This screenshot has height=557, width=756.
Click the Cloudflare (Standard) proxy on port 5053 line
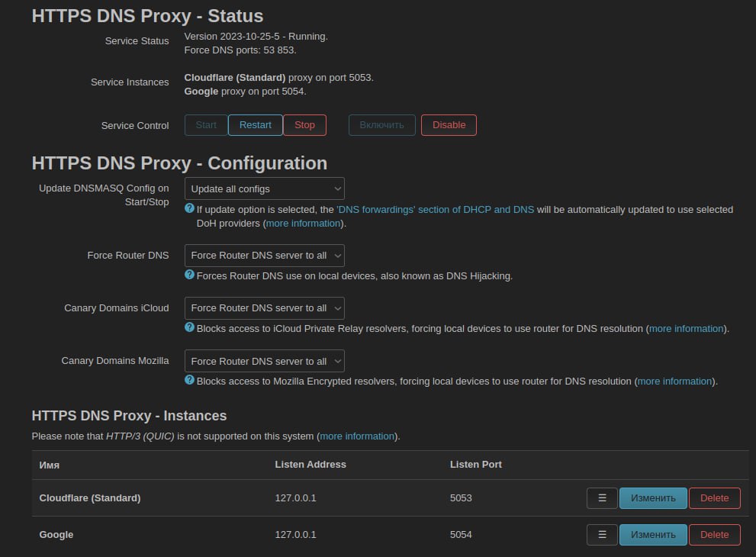coord(278,78)
